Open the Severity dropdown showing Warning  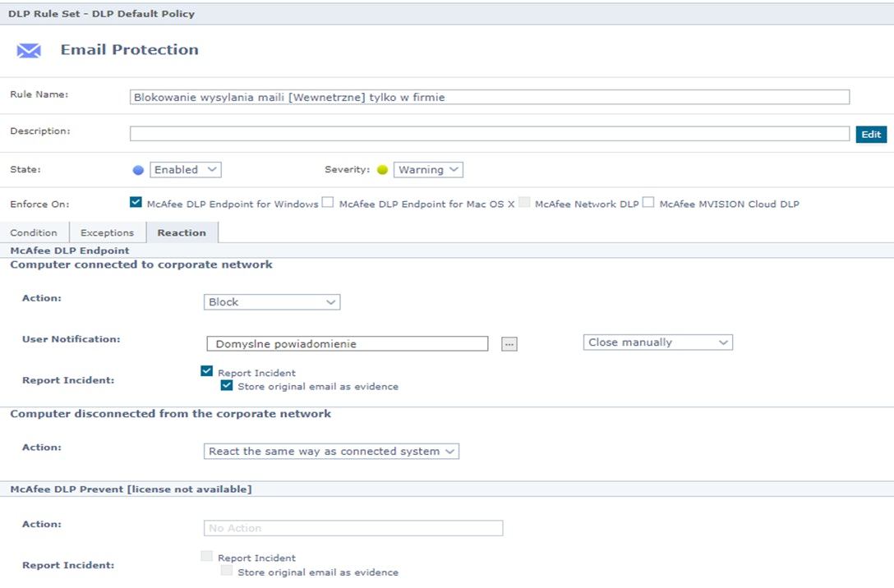point(428,170)
